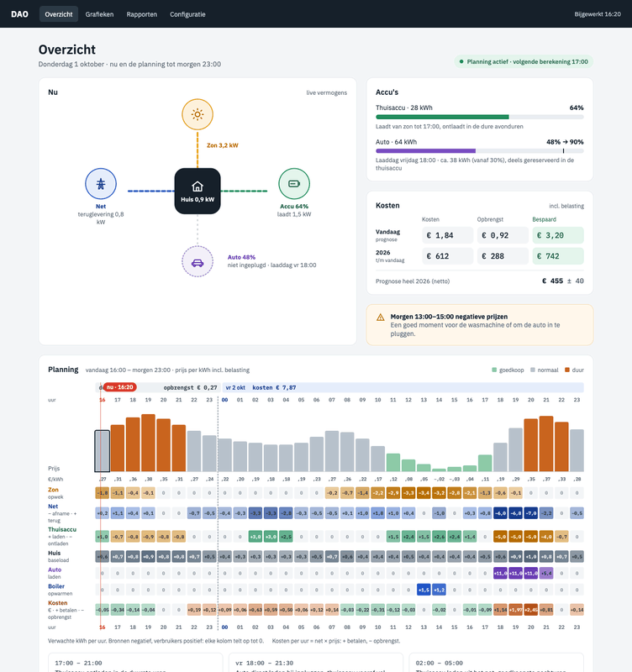Click the Vandaag opbrengst value € 0,92
The height and width of the screenshot is (672, 632).
(503, 235)
